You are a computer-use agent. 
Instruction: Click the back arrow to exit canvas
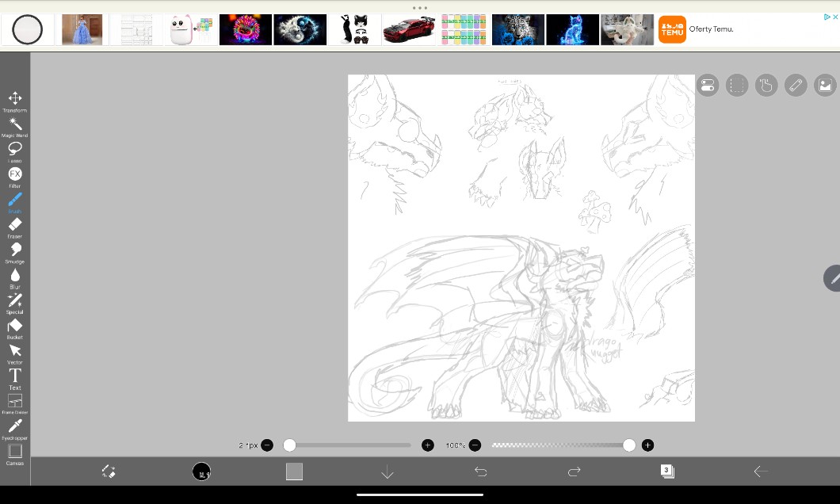tap(761, 472)
